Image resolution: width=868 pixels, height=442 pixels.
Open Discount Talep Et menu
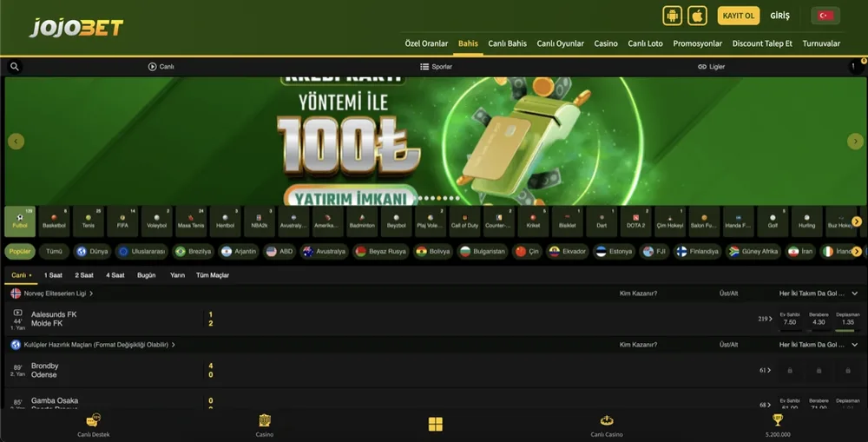tap(762, 43)
